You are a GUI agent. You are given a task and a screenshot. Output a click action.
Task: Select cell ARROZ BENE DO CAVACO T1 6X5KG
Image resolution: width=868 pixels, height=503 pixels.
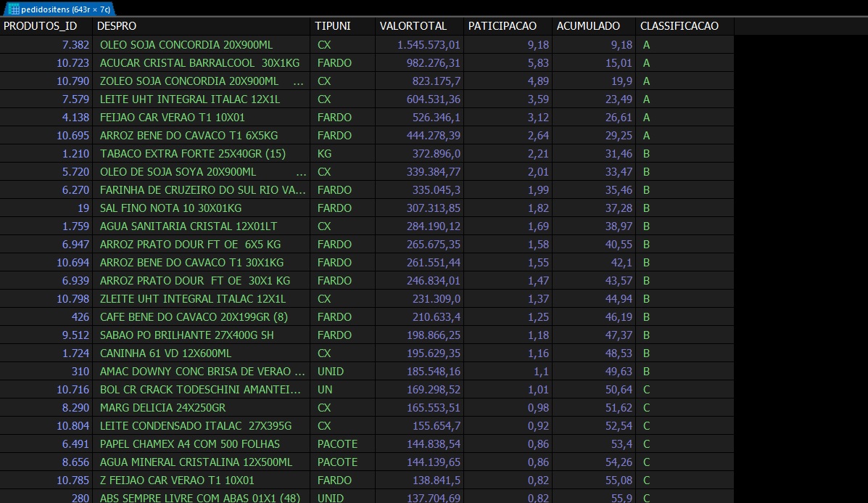(202, 136)
